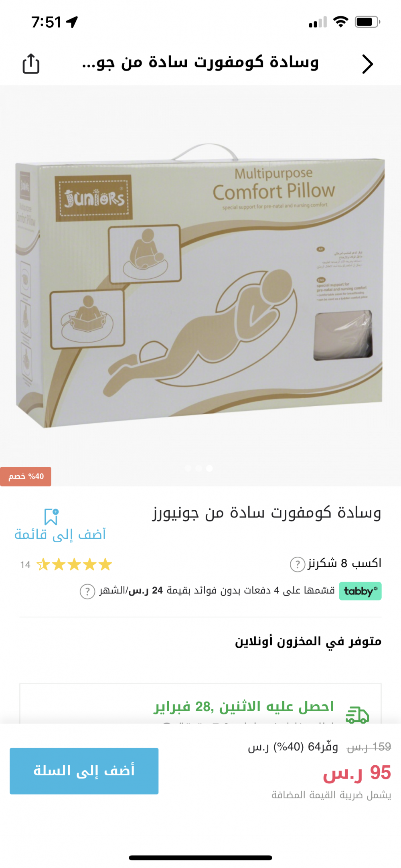Tap the share icon in header
Screen dimensions: 401x868
[x=31, y=64]
